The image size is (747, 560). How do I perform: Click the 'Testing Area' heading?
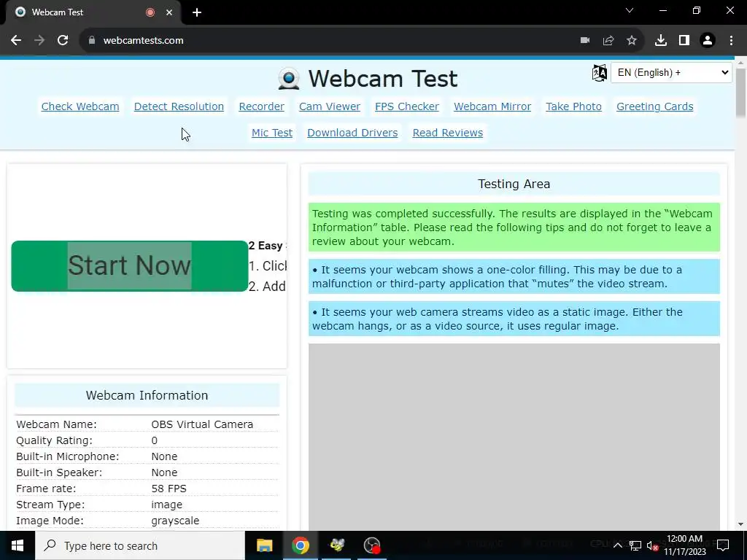(x=514, y=184)
